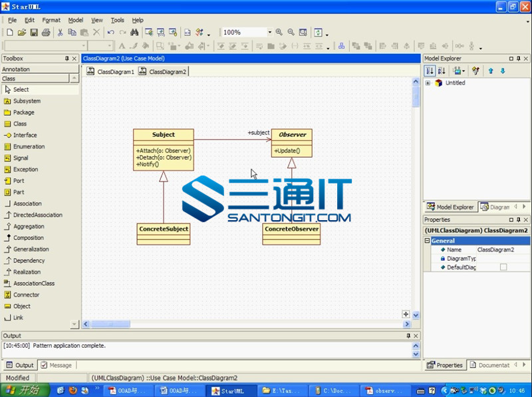Collapse the General properties section
532x397 pixels.
click(x=428, y=241)
